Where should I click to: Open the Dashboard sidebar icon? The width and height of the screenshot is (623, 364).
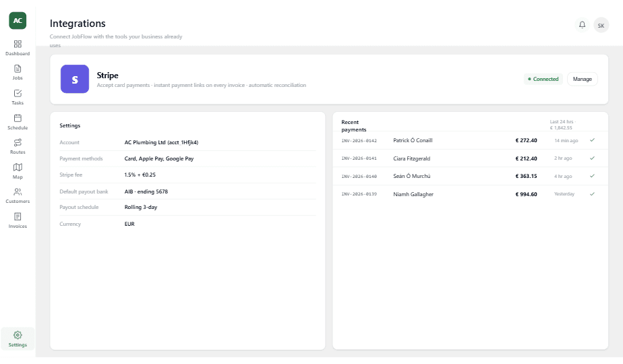pos(18,44)
